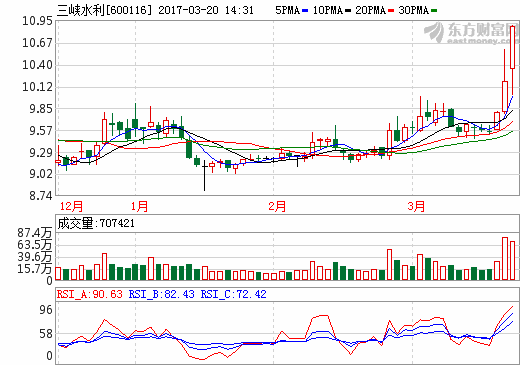Screen dimensions: 520x365
Task: Select the 20PMA legend label
Action: (371, 10)
